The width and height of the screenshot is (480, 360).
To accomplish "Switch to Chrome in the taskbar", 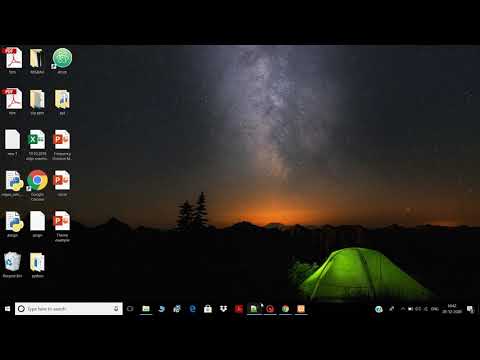I will pos(285,309).
